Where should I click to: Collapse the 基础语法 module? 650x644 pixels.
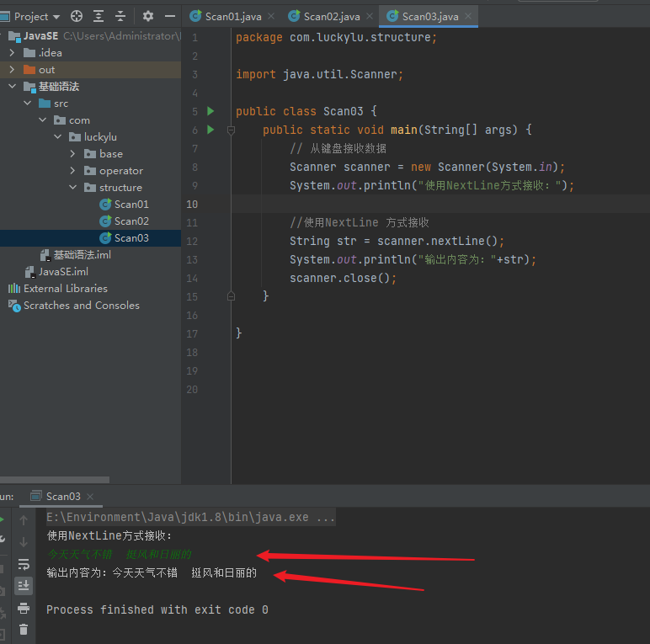point(12,86)
